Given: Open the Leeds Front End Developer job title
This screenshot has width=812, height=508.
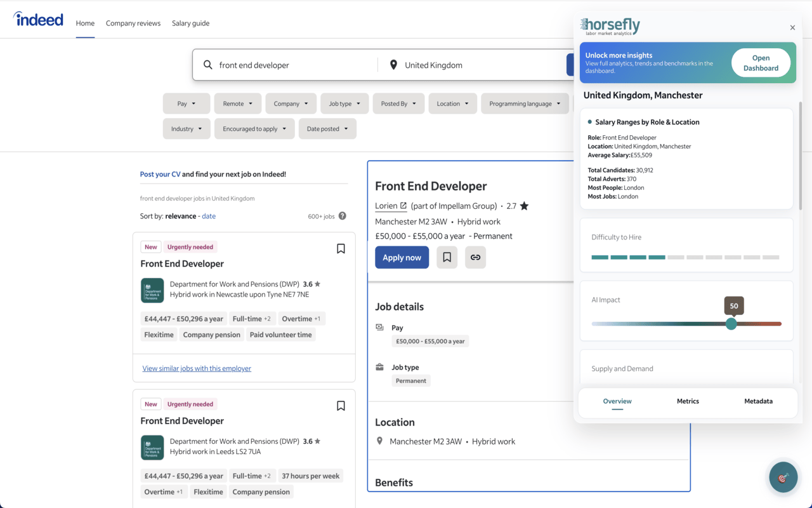Looking at the screenshot, I should [182, 420].
